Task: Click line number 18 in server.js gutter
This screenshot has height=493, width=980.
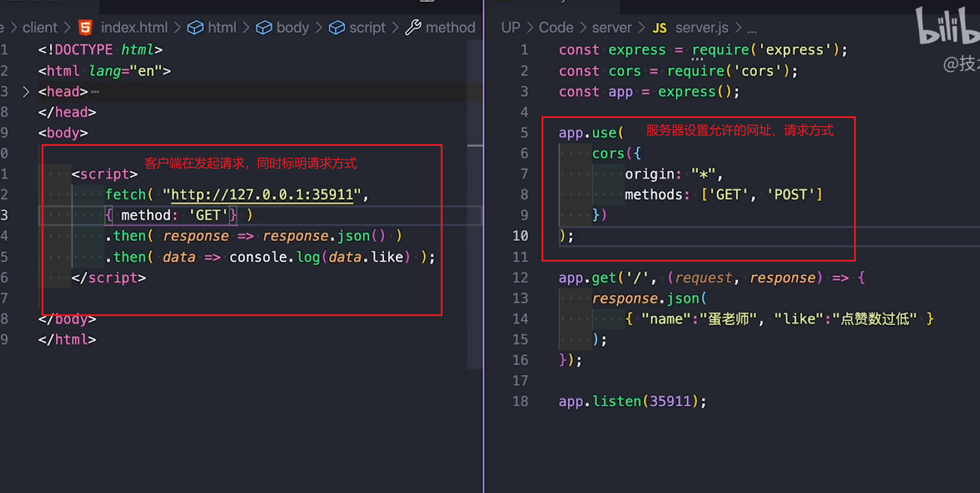Action: [520, 401]
